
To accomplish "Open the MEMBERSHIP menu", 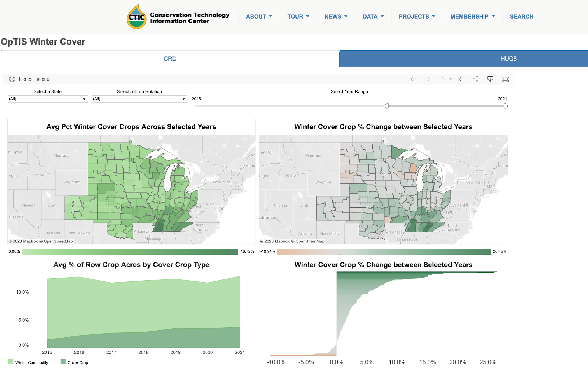I will pos(472,17).
